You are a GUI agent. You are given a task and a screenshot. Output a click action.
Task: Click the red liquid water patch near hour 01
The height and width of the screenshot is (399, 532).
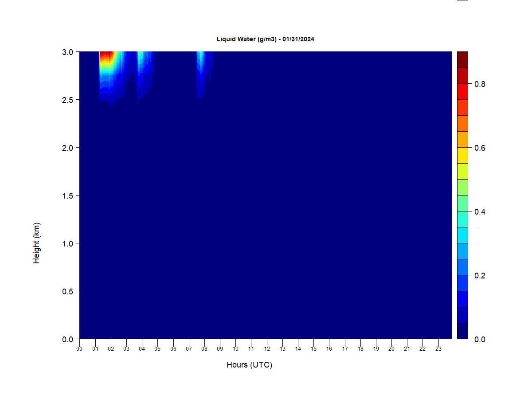[x=107, y=57]
